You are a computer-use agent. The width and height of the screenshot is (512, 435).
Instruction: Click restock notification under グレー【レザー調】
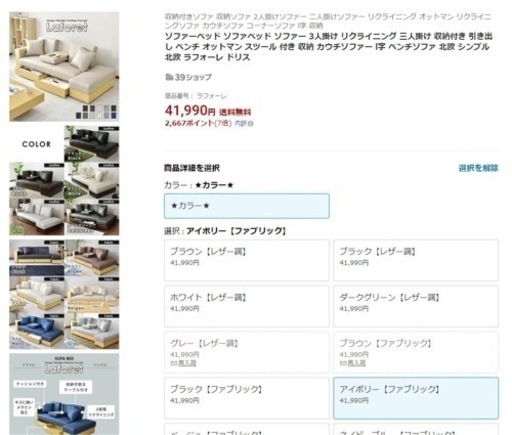(183, 363)
